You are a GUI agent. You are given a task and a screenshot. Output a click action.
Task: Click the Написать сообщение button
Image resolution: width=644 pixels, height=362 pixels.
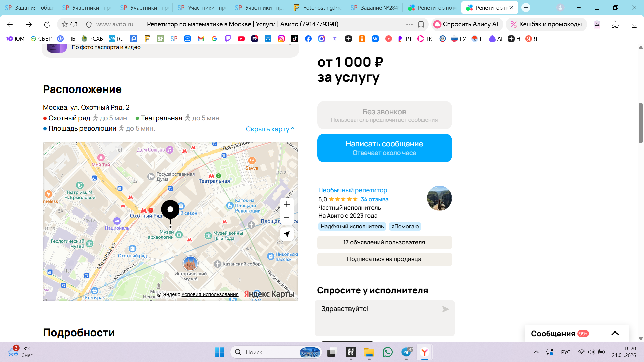click(x=384, y=148)
